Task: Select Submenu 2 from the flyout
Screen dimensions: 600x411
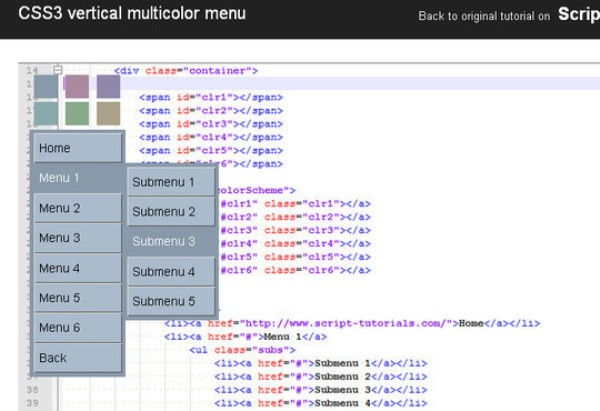Action: tap(171, 212)
